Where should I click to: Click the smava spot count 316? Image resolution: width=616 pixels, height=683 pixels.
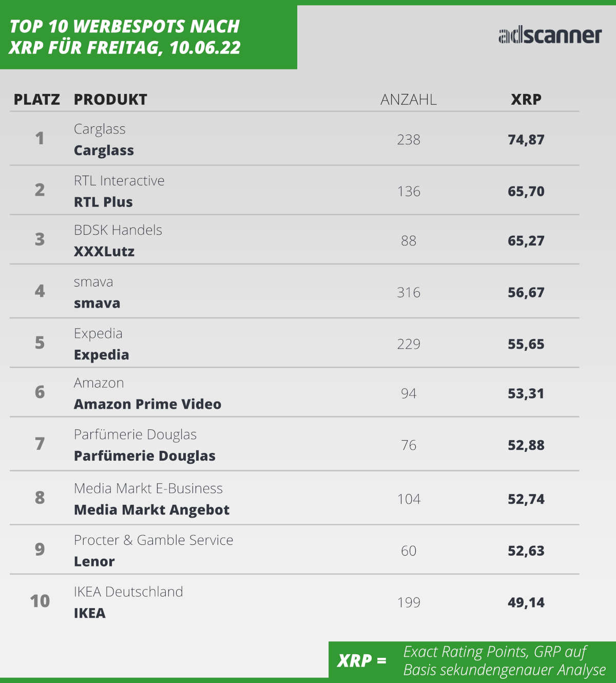pos(408,293)
